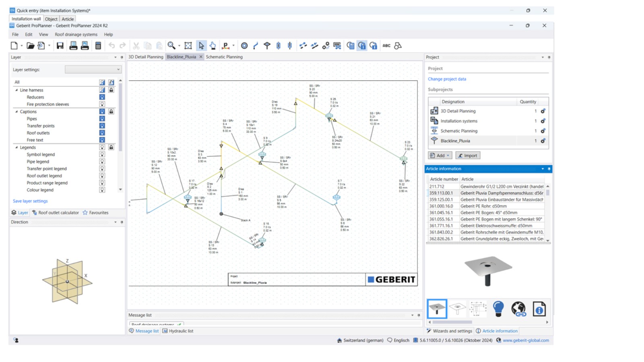Click the document info icon in Article information
Viewport: 644px width, 362px height.
(x=539, y=309)
